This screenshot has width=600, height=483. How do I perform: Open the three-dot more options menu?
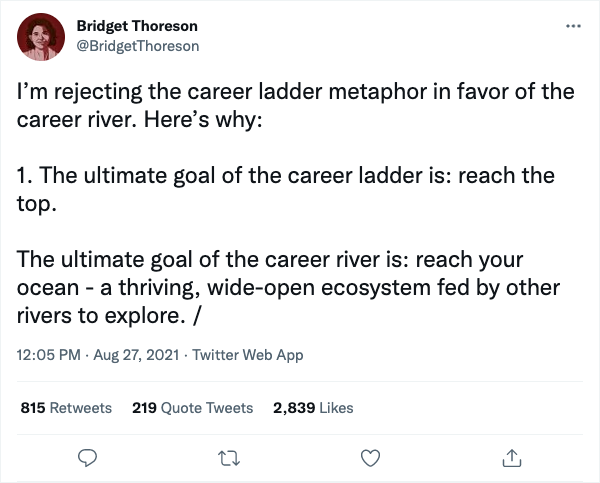572,26
